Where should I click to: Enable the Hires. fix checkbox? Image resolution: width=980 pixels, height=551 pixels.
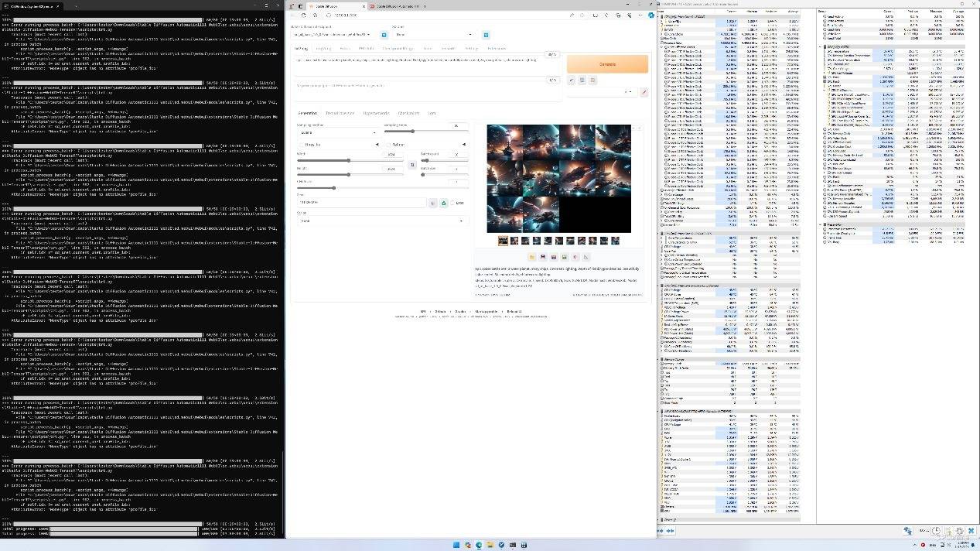[x=302, y=145]
